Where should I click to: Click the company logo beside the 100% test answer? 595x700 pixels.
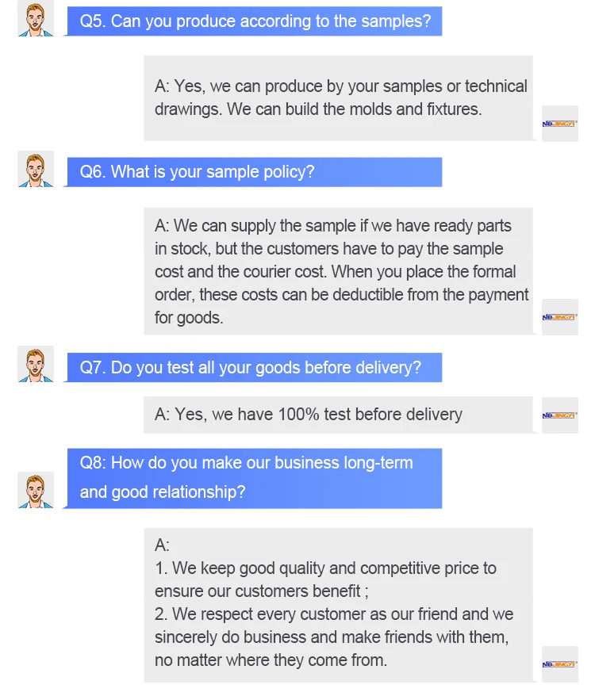(559, 415)
